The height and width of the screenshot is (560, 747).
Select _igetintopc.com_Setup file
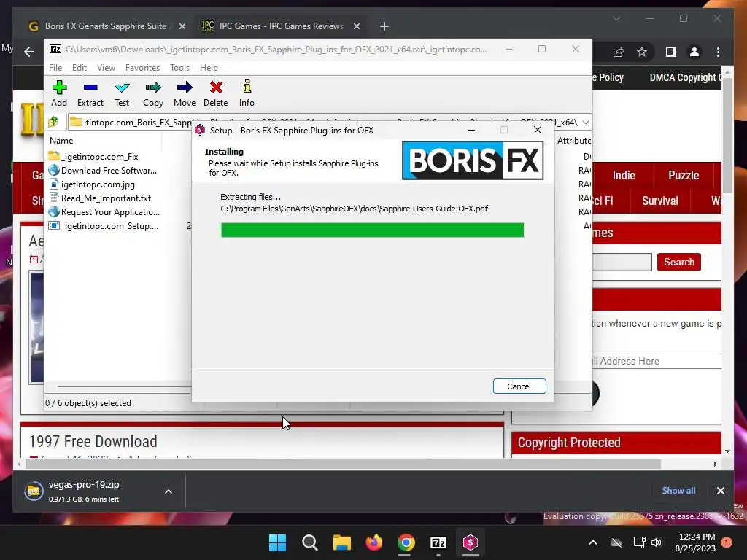[104, 226]
